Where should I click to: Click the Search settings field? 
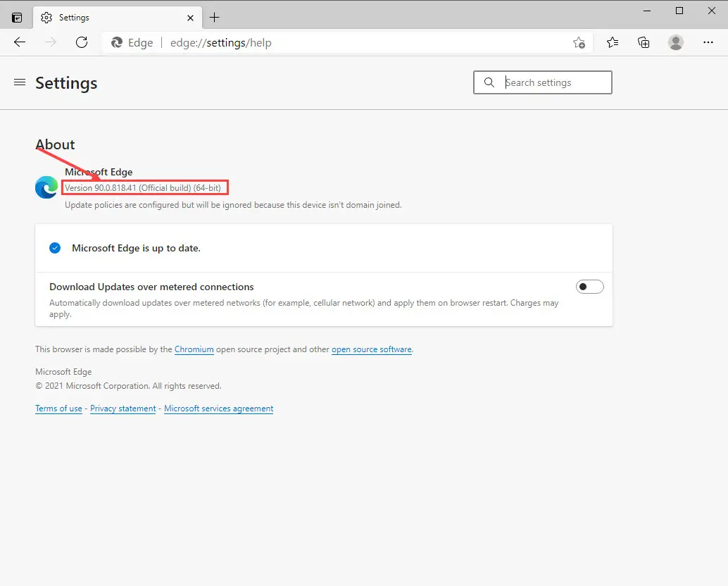543,82
